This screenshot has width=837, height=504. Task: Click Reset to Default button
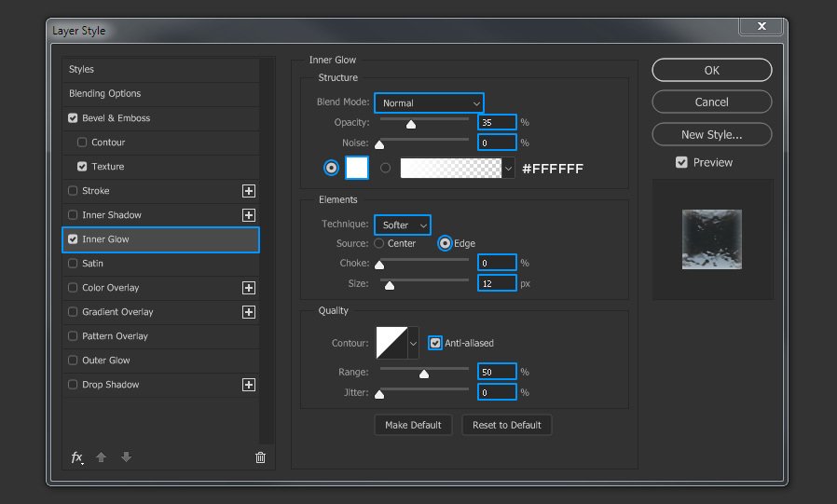(x=506, y=425)
